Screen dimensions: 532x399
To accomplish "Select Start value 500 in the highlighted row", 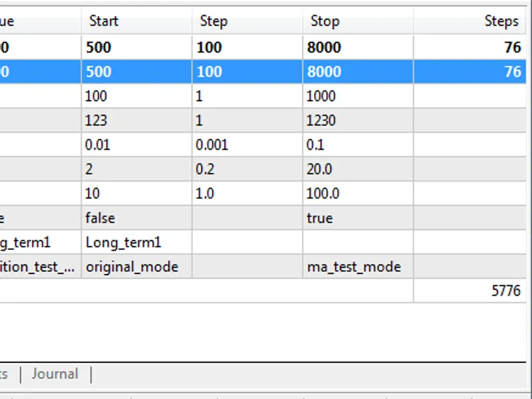I will click(137, 72).
